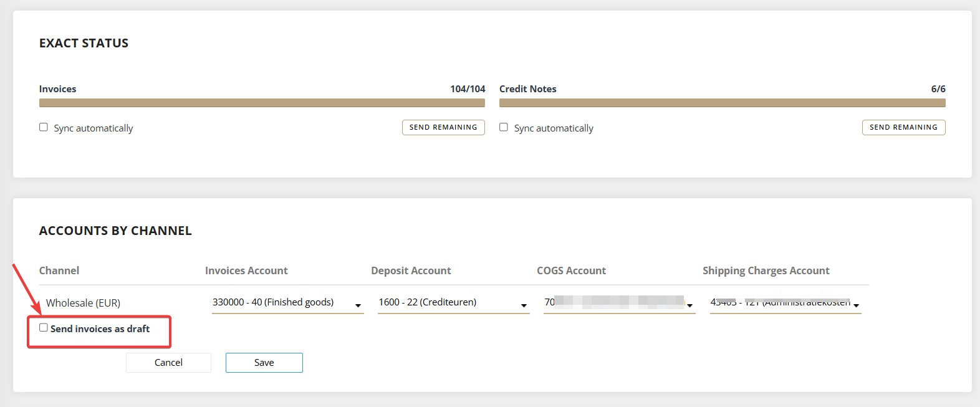Expand the Deposit Account dropdown
This screenshot has height=407, width=980.
click(453, 302)
